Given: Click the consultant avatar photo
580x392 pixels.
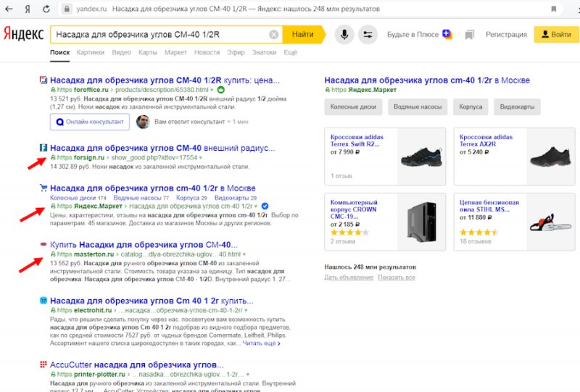Looking at the screenshot, I should pos(143,122).
